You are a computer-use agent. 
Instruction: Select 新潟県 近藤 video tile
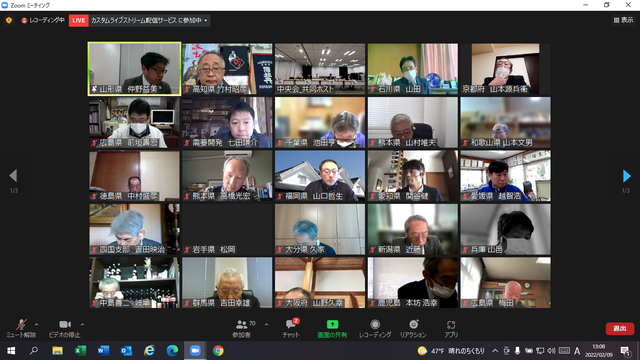pos(413,229)
